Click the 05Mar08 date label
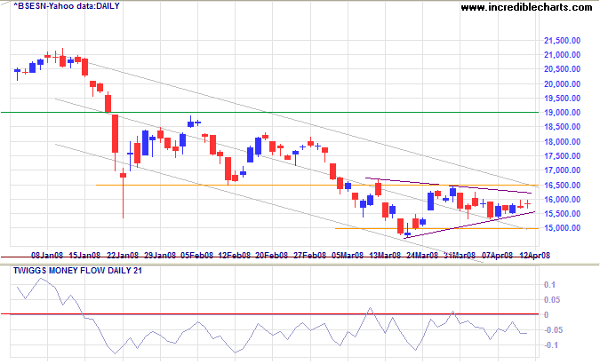This screenshot has width=600, height=364. tap(347, 256)
